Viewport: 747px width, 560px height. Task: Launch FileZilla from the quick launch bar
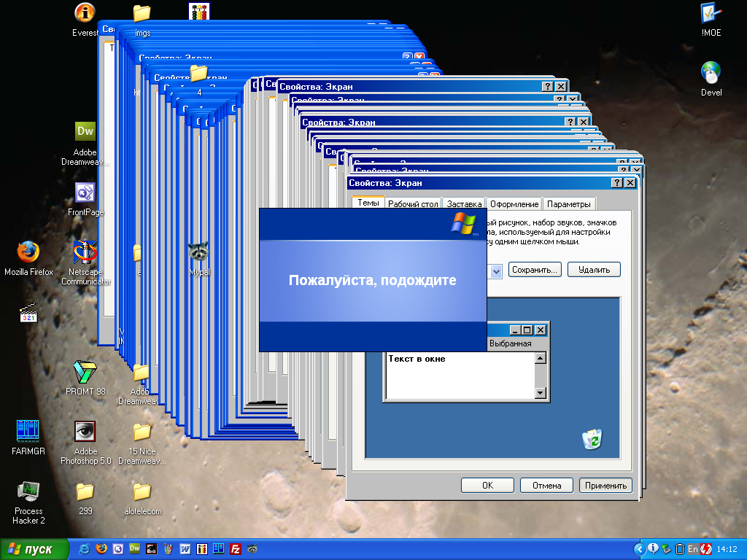(x=236, y=549)
